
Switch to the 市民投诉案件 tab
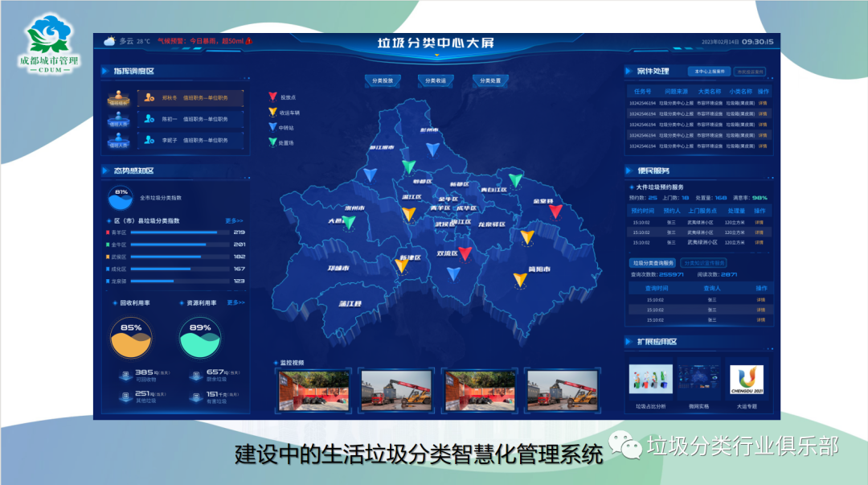pos(750,72)
